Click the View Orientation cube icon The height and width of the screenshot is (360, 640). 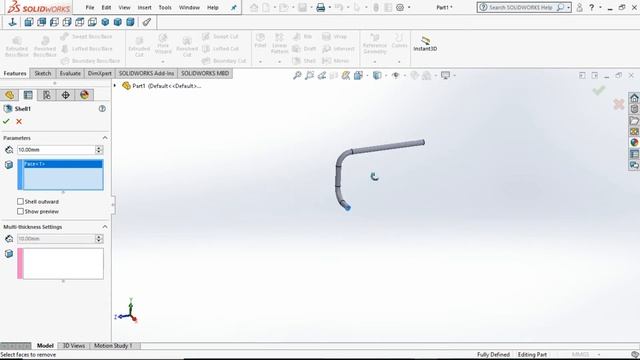click(358, 75)
